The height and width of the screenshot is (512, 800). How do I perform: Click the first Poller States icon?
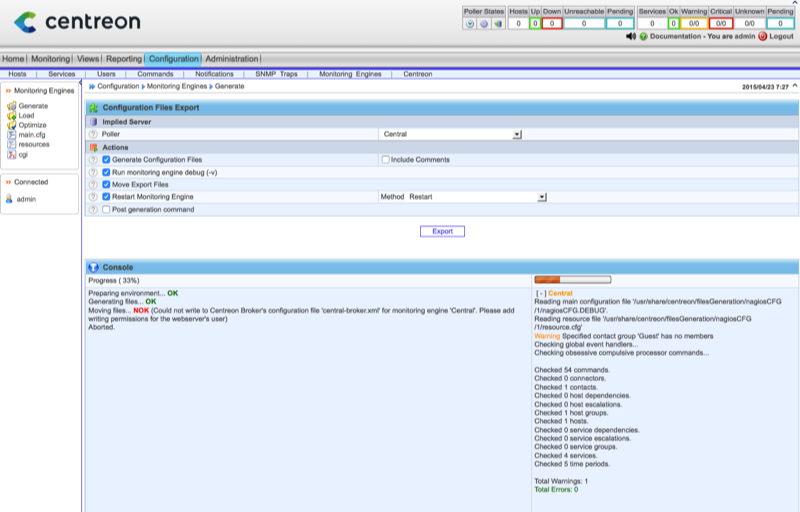[470, 23]
